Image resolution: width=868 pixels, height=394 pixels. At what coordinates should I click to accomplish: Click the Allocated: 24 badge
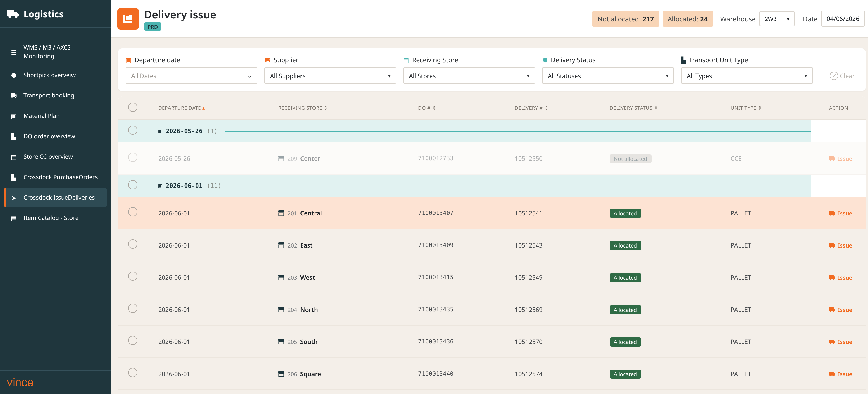(688, 19)
